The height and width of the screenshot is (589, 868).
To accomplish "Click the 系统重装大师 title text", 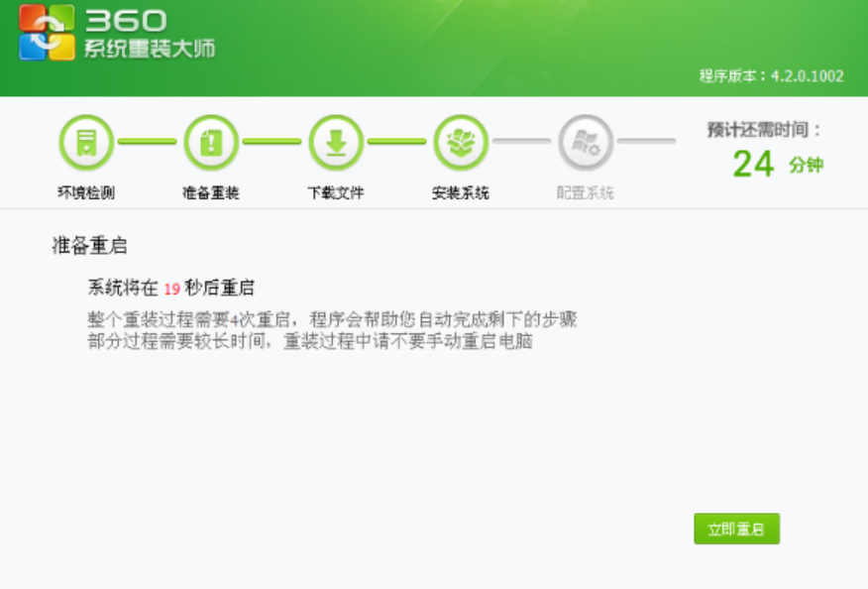I will 150,49.
